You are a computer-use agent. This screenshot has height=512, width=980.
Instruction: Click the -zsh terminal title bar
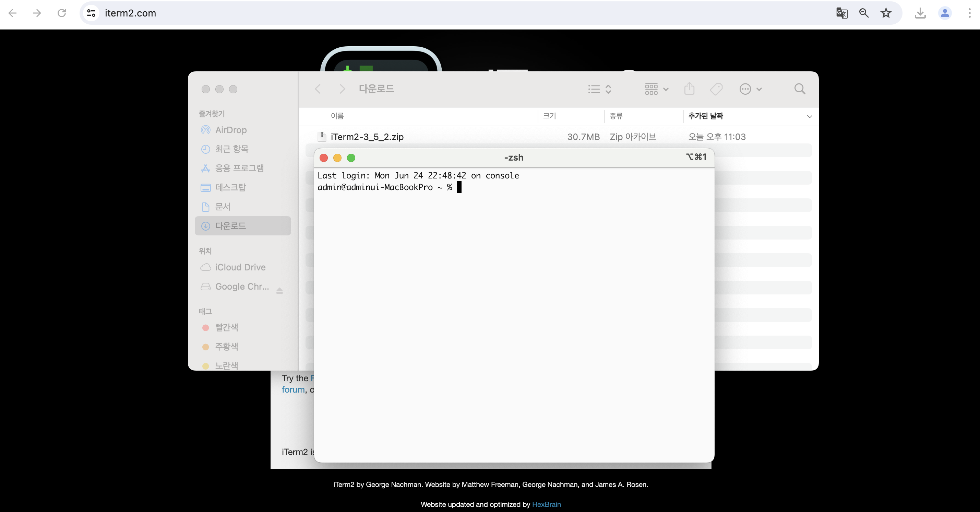pos(514,158)
